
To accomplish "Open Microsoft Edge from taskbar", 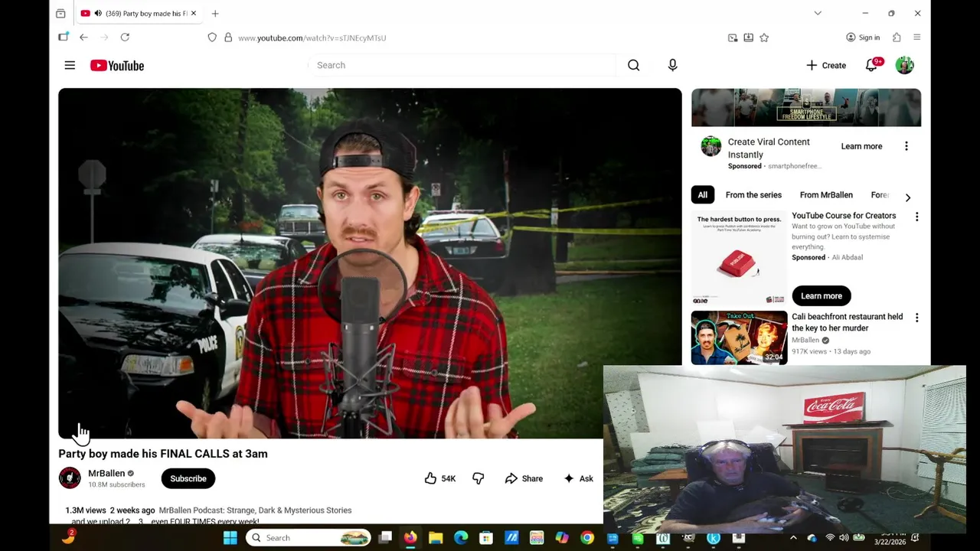I will (461, 538).
